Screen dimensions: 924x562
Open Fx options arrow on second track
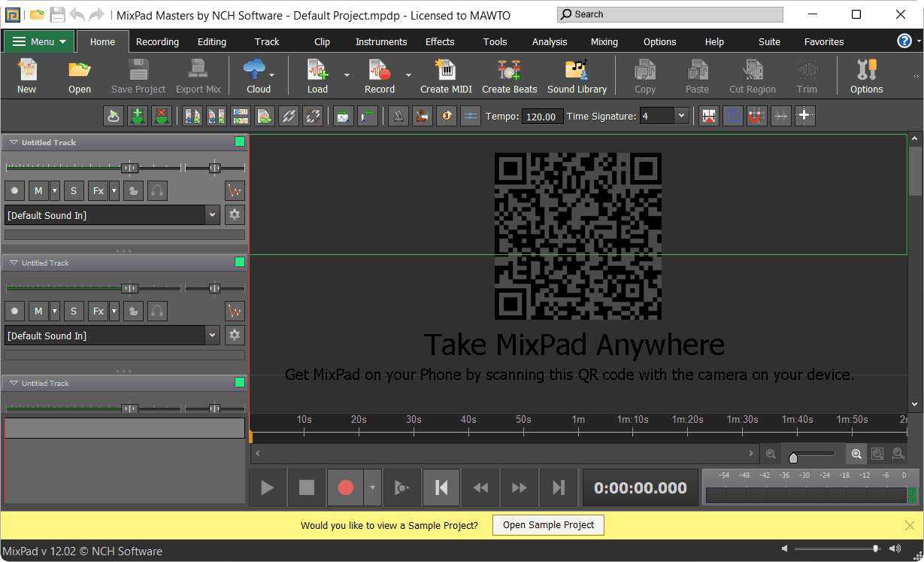pos(114,311)
